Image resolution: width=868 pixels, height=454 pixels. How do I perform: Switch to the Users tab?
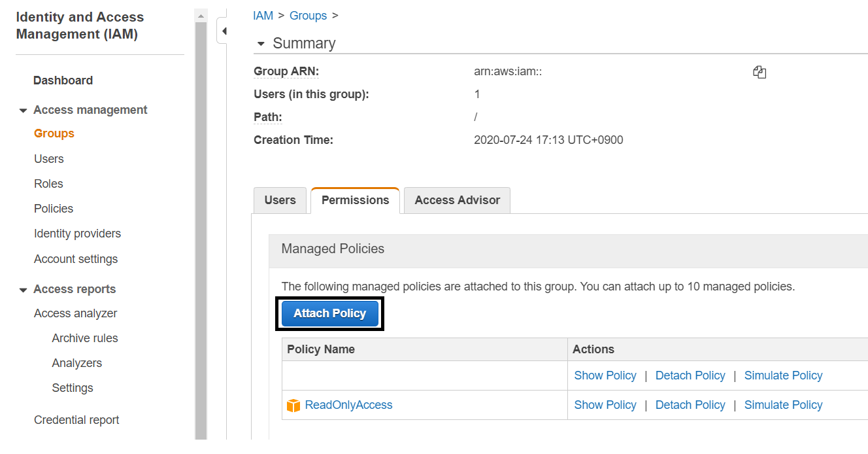pos(280,200)
